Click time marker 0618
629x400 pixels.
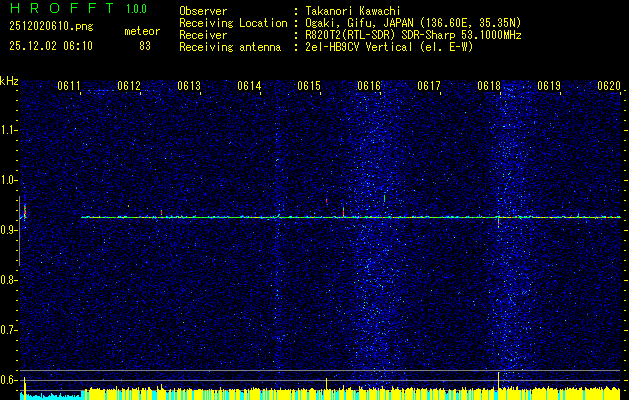coord(489,86)
